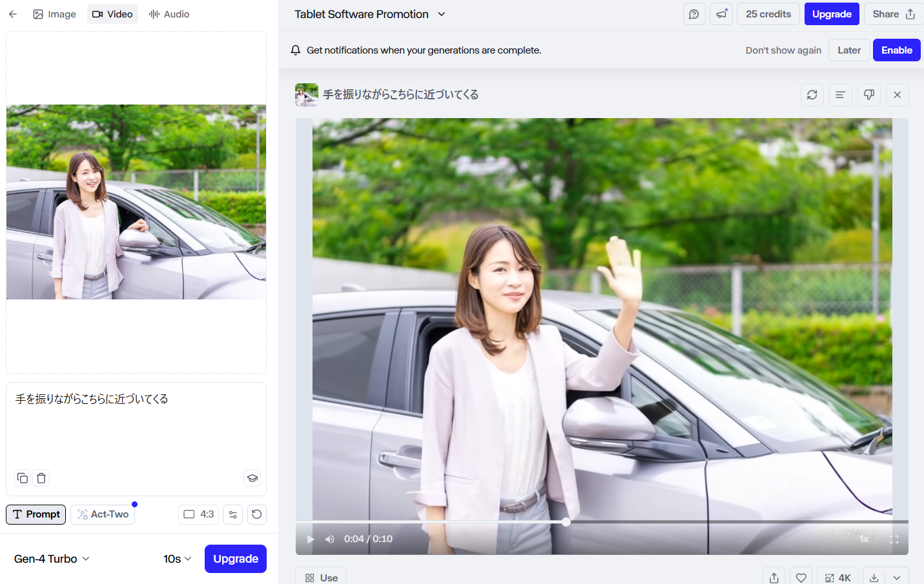Click the Don't show again link
924x584 pixels.
[x=783, y=50]
